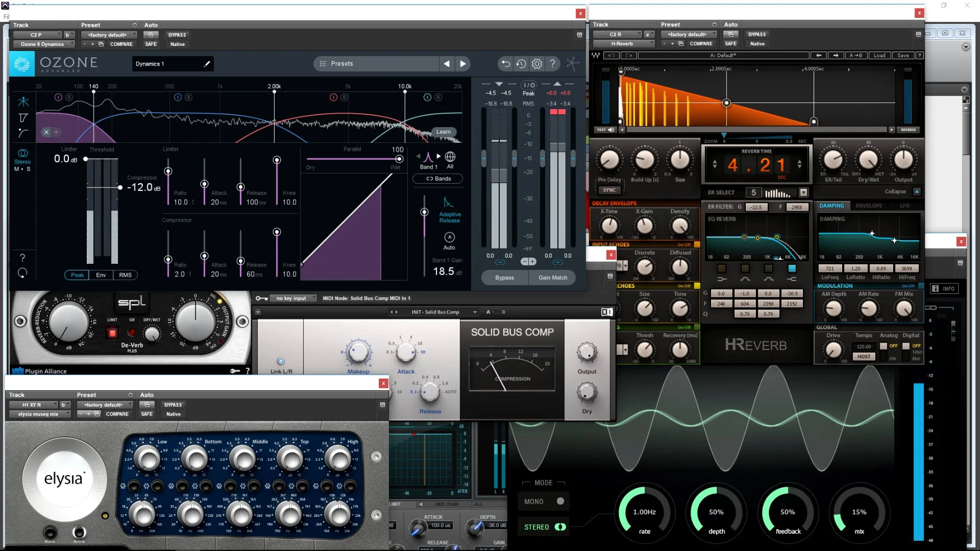This screenshot has width=980, height=551.
Task: Open Ozone 8 Dynamics plugin selector
Action: [44, 44]
